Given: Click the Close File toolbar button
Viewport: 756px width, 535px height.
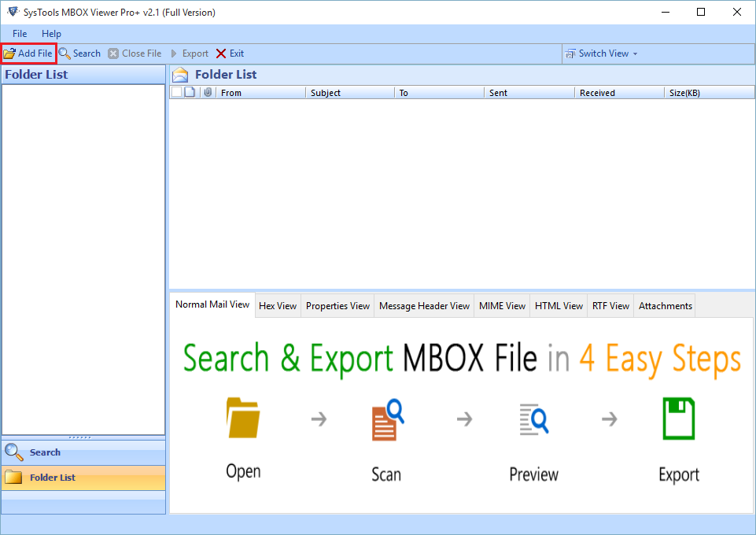Looking at the screenshot, I should [x=135, y=53].
